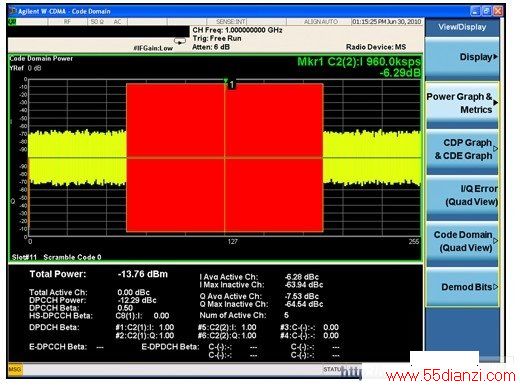
Task: Click the -6.29dB marker value
Action: coord(400,73)
